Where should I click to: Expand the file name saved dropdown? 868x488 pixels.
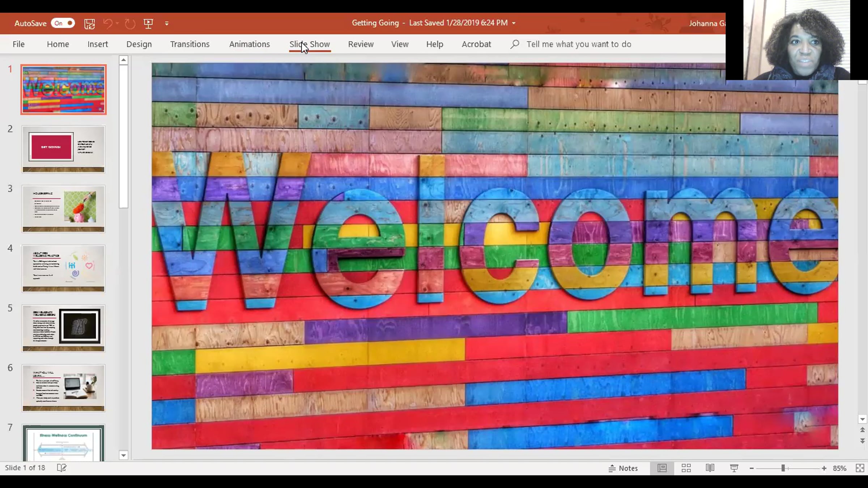pos(514,23)
